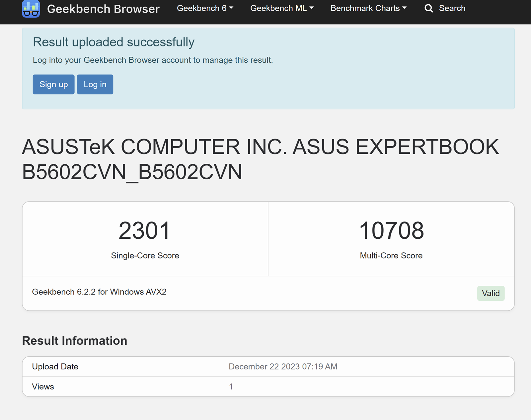Click the 10708 multi-core score number
Screen dimensions: 531x420
391,230
